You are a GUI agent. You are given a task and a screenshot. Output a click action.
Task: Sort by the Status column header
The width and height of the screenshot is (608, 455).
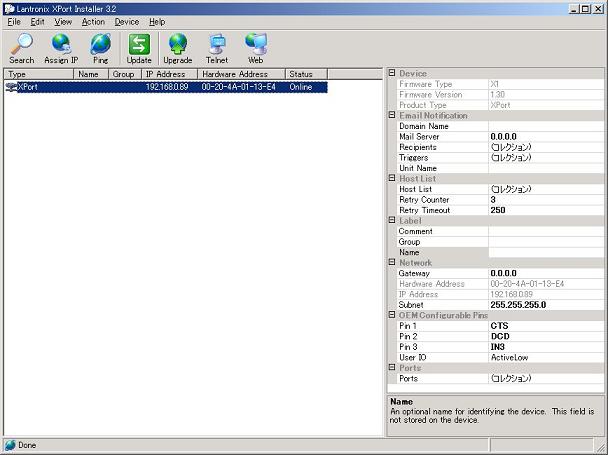point(306,74)
